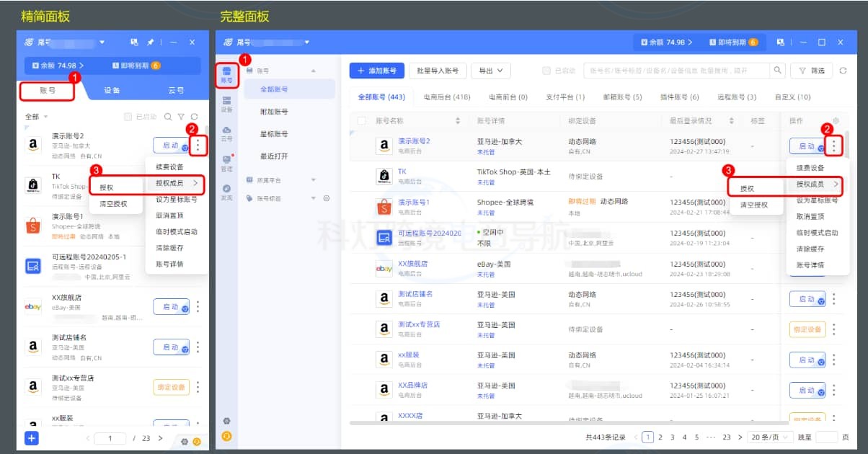Click the funnel filter icon in the simplified panel
This screenshot has width=868, height=454.
click(x=181, y=116)
